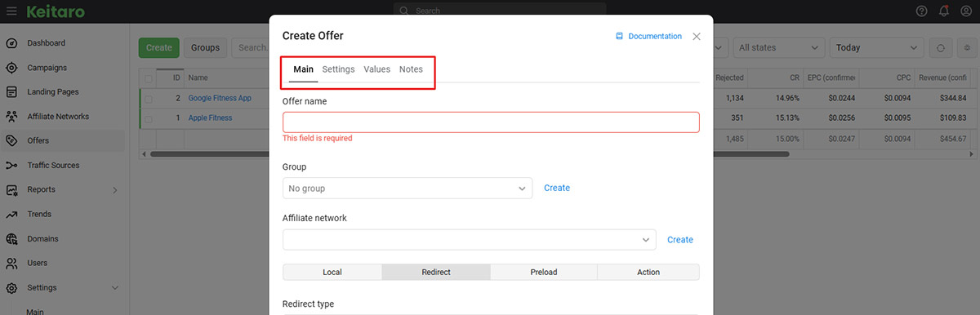Click the Groups button
980x315 pixels.
(206, 47)
